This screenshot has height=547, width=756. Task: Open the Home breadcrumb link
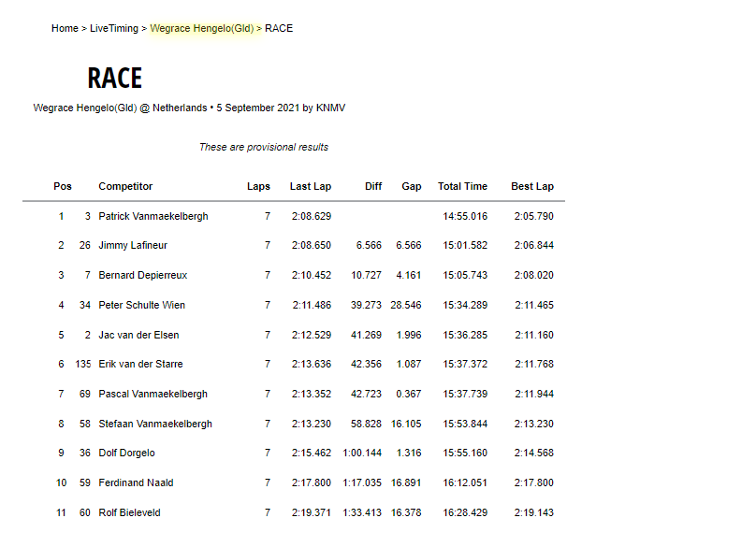tap(65, 28)
